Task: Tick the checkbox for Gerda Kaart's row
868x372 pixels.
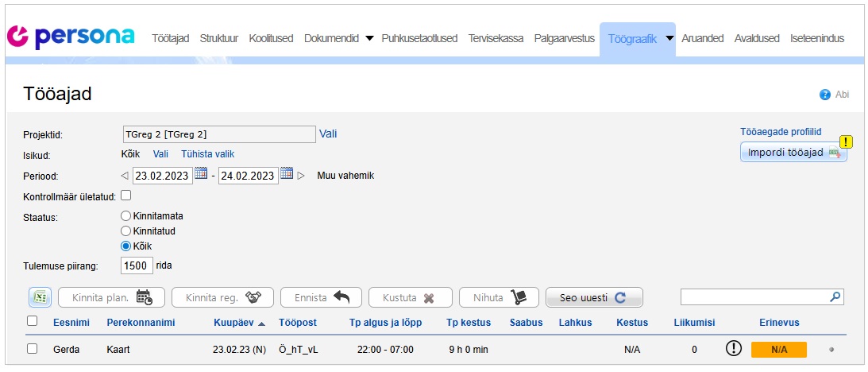Action: click(x=33, y=348)
